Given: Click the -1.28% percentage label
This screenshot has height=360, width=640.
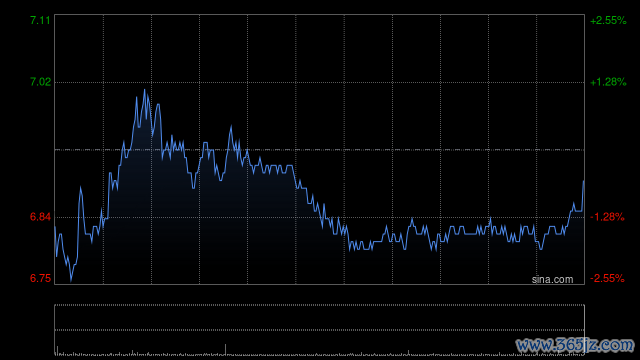Looking at the screenshot, I should click(607, 217).
